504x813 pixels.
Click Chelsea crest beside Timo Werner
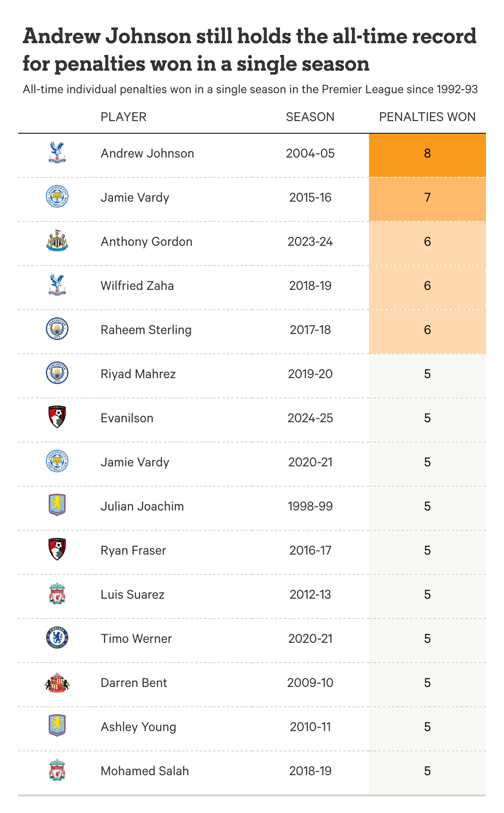pos(57,638)
